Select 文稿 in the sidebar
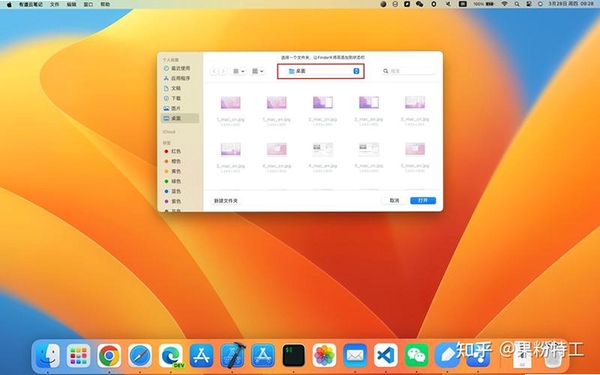 pyautogui.click(x=180, y=88)
